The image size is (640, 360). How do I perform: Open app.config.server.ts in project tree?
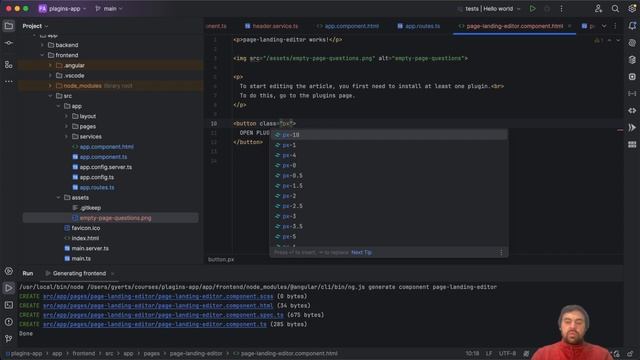click(106, 167)
